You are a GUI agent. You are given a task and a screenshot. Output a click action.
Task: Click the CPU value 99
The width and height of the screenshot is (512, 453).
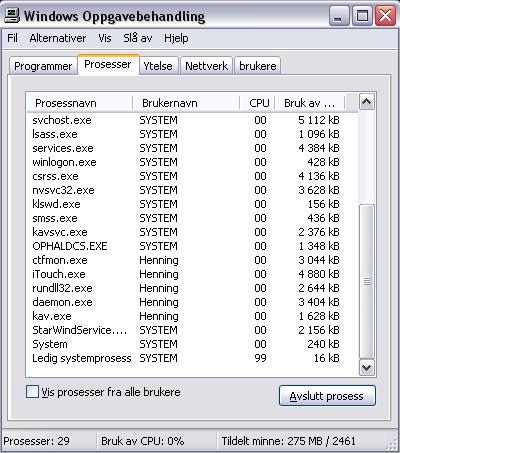click(260, 358)
